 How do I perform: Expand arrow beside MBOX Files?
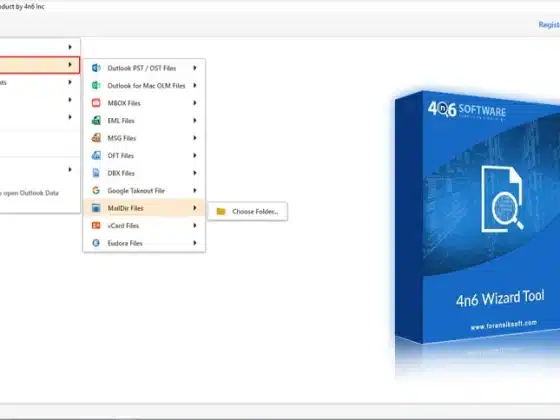195,103
